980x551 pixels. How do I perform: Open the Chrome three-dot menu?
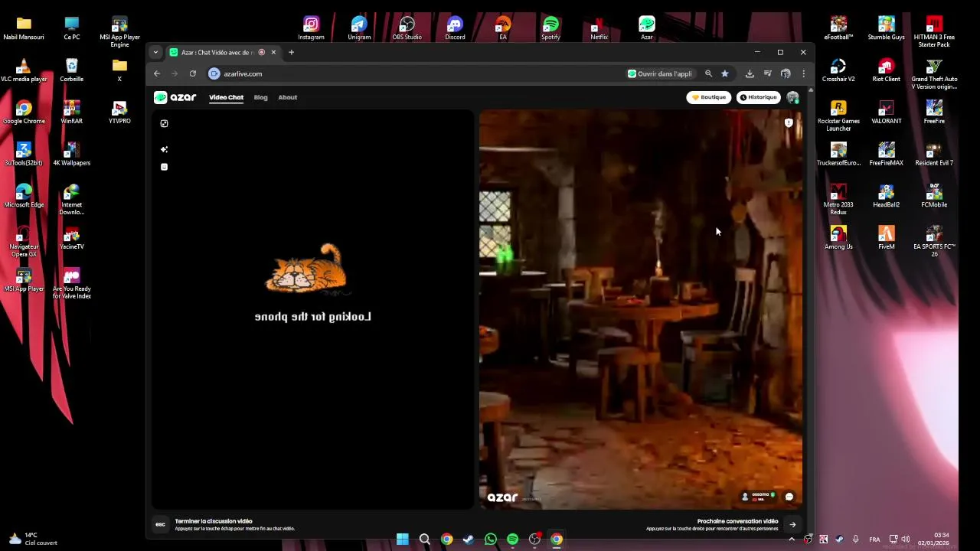click(803, 73)
